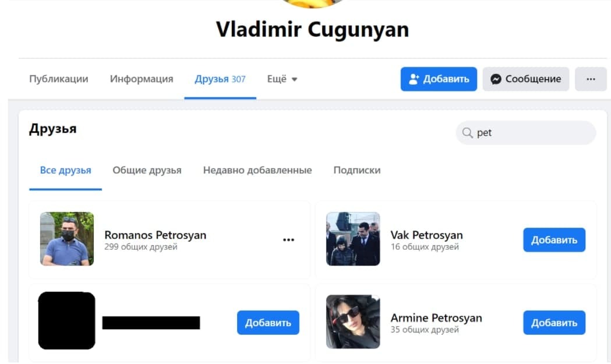Open options menu for Romanos Petrosyan
This screenshot has height=364, width=611.
(x=288, y=240)
